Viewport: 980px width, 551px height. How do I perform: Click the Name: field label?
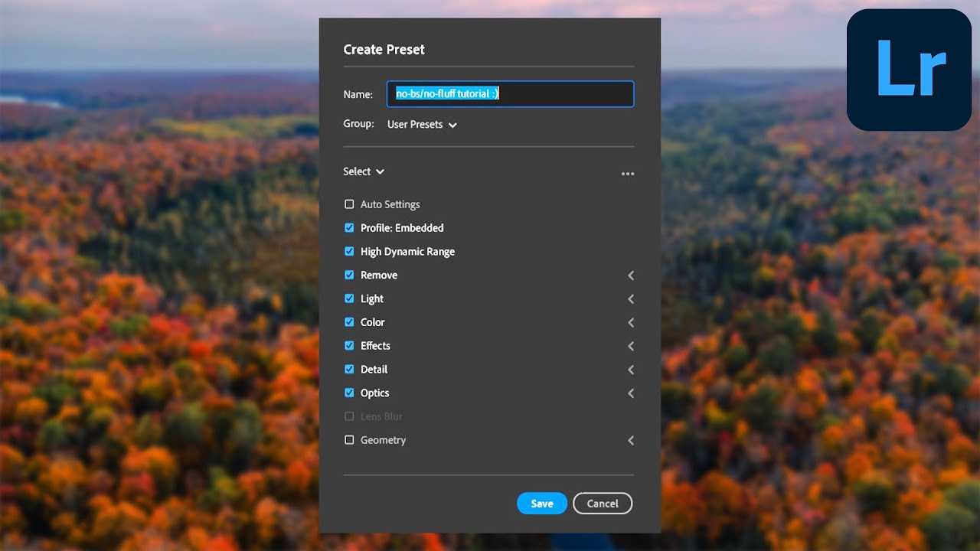pos(358,94)
